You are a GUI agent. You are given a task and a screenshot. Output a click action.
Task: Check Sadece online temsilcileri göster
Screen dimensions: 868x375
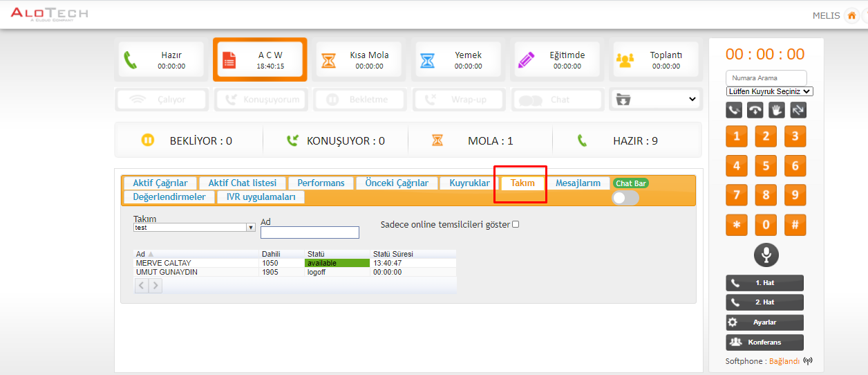pyautogui.click(x=516, y=224)
